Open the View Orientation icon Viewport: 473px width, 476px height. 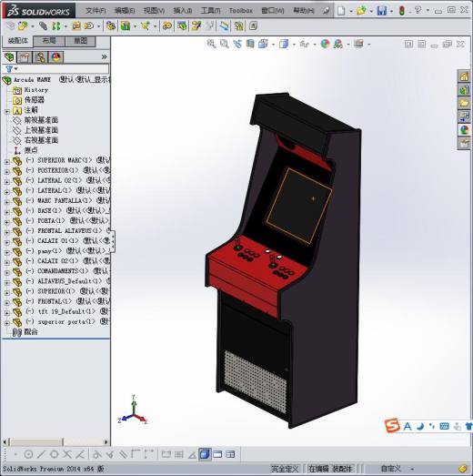(x=263, y=44)
